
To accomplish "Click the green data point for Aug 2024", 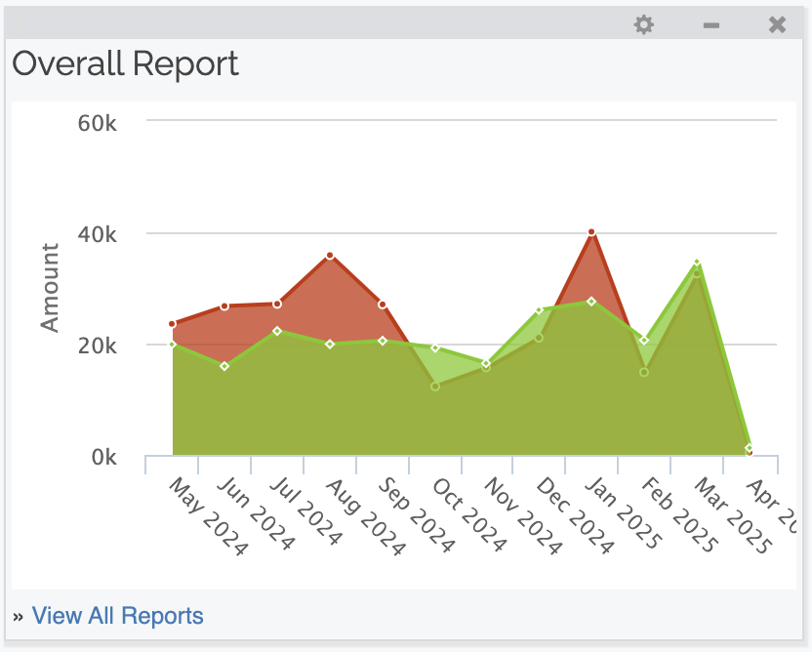I will click(x=330, y=345).
